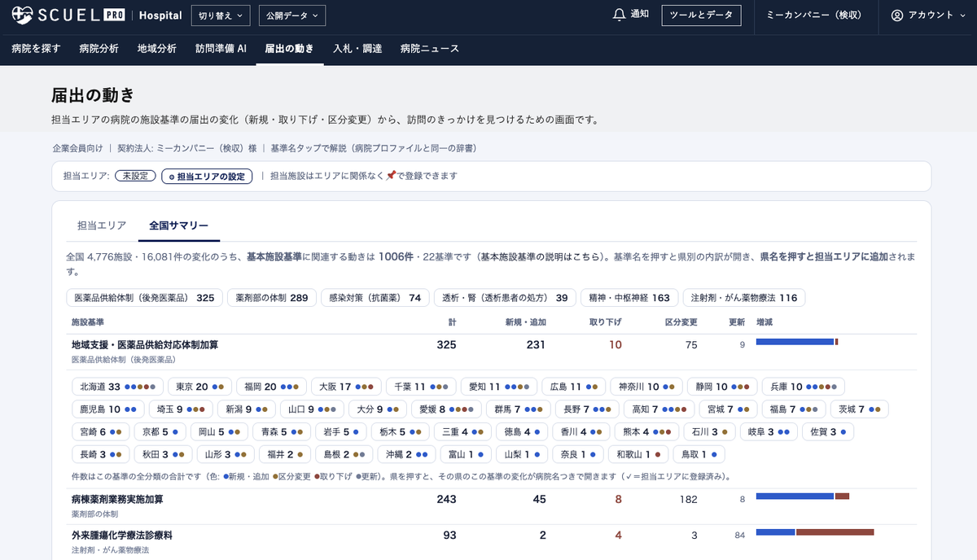Filter by 感染対策（抗菌薬） chip
977x560 pixels.
point(375,298)
